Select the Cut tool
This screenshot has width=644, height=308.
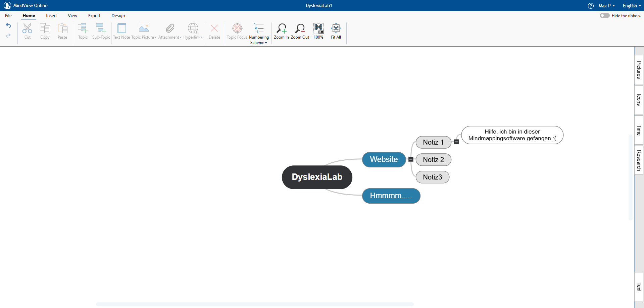pos(27,31)
